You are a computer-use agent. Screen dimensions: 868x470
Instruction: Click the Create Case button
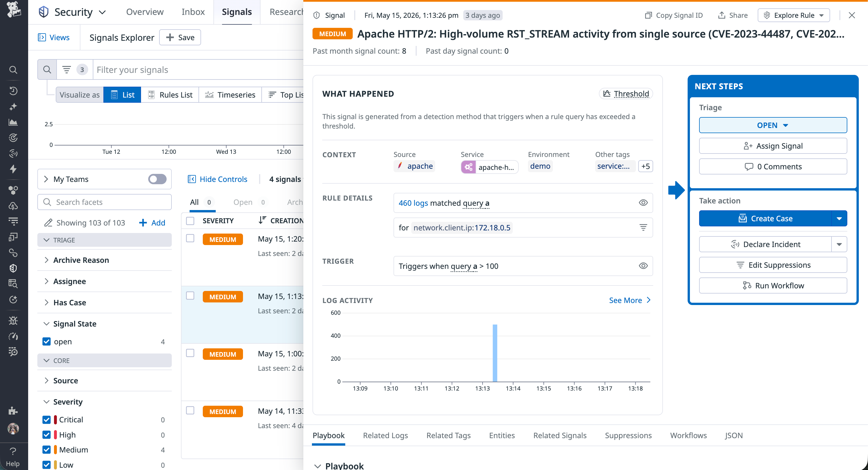pos(765,219)
